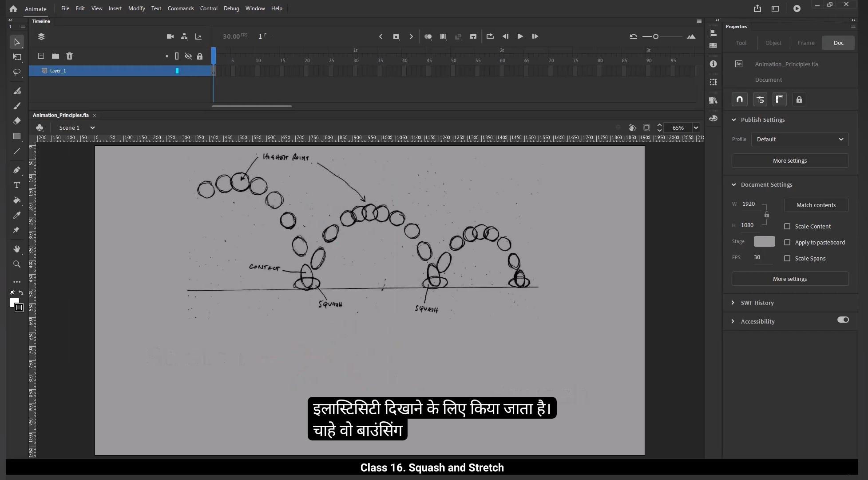868x480 pixels.
Task: Toggle the Accessibility switch
Action: coord(843,320)
